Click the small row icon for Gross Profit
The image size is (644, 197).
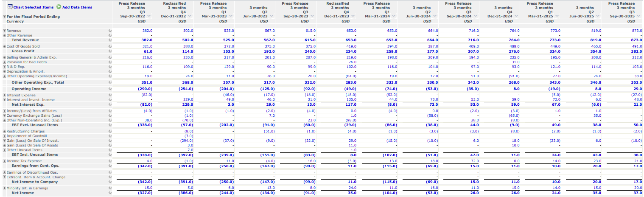point(110,51)
